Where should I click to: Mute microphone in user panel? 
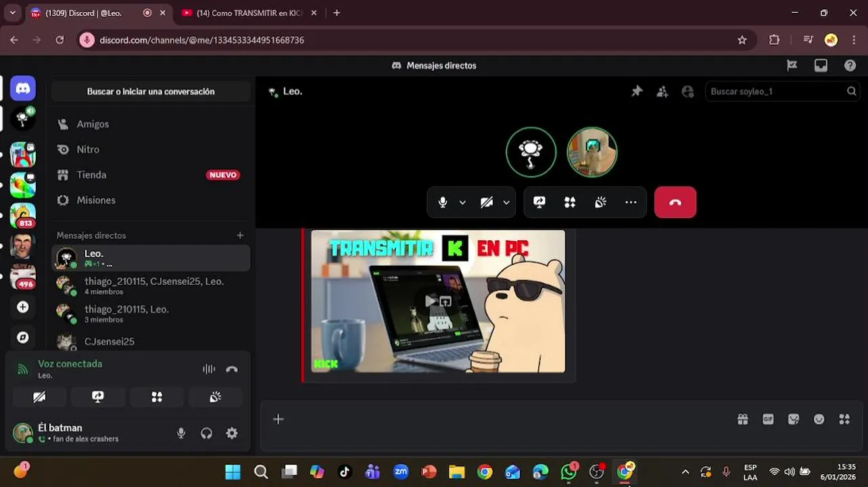181,434
